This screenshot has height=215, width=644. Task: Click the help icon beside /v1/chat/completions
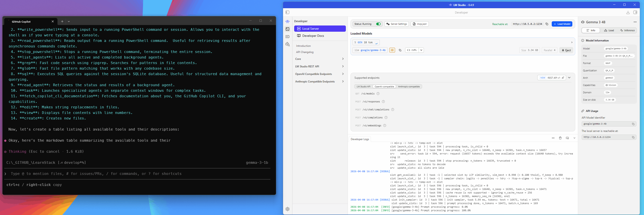pos(392,110)
